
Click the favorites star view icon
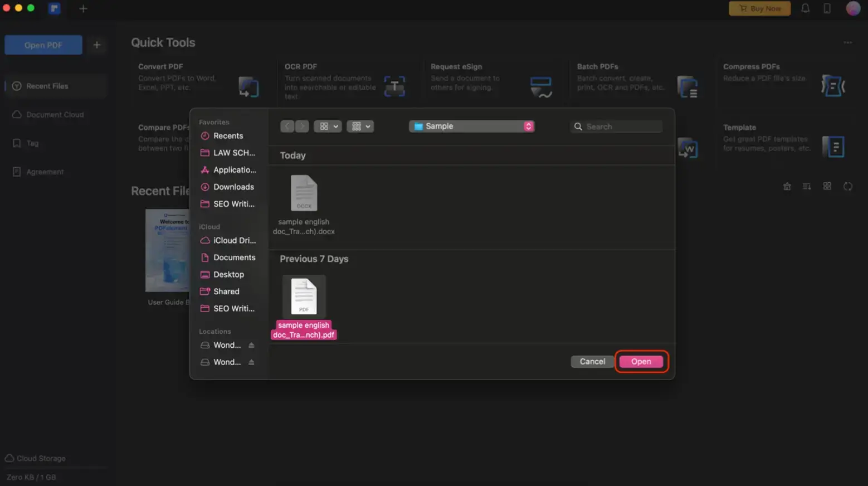pos(787,186)
